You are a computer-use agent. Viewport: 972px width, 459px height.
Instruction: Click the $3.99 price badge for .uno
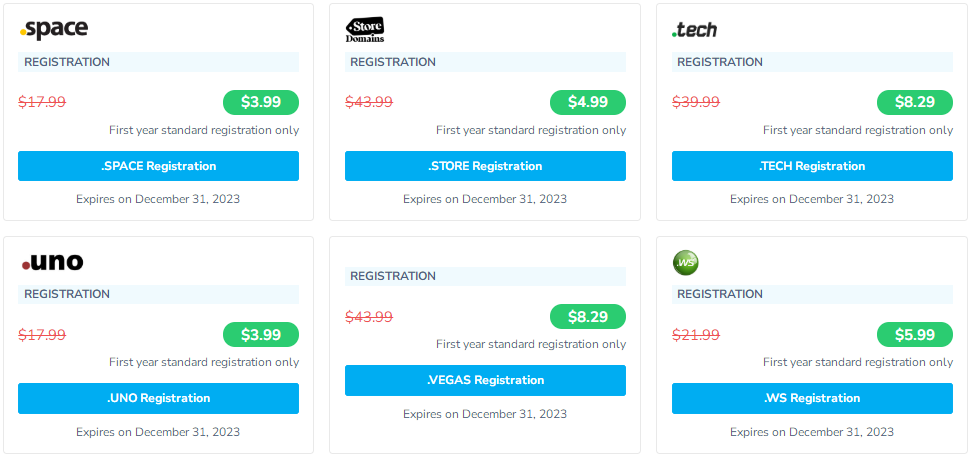[x=261, y=334]
